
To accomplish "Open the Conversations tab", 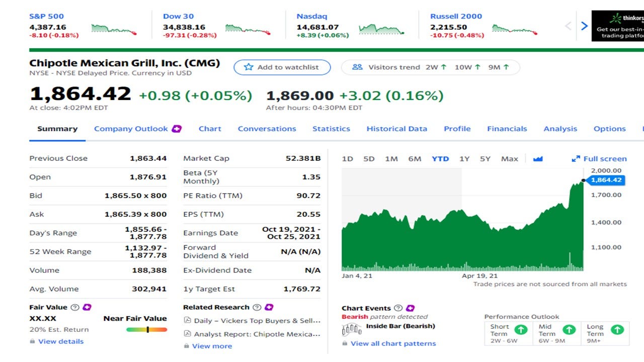I will coord(267,129).
